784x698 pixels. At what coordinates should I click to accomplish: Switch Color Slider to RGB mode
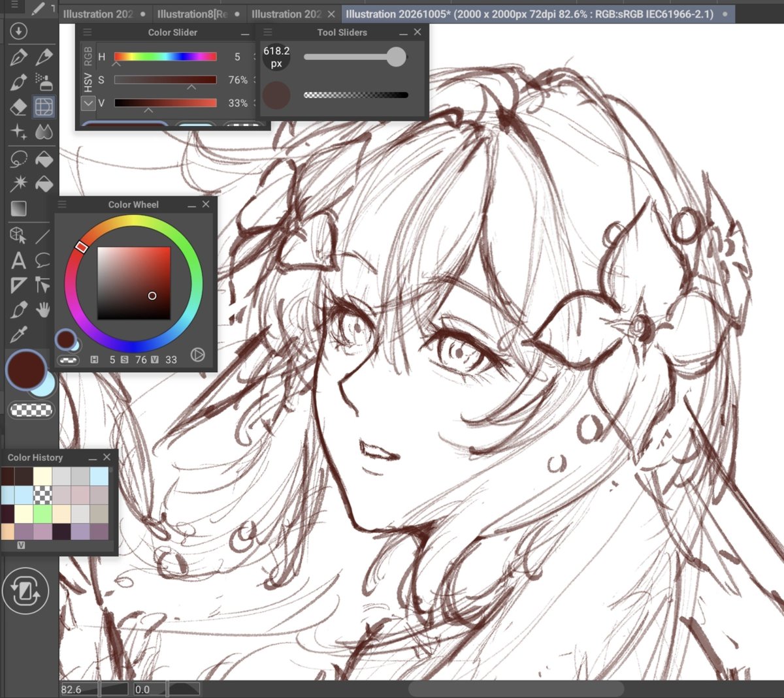coord(88,57)
